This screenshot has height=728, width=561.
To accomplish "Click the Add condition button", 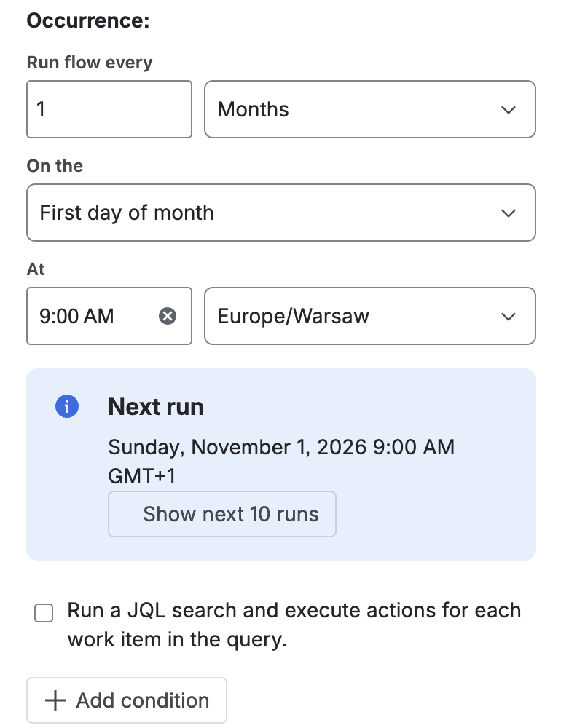I will [x=127, y=700].
